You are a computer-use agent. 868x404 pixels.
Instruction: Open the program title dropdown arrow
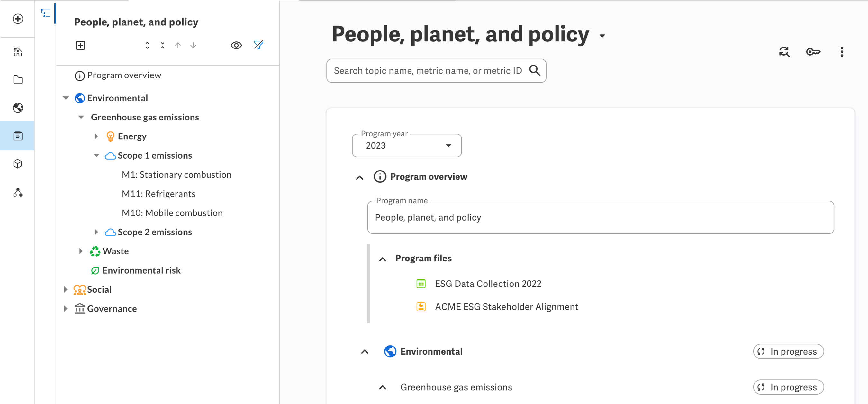click(603, 36)
